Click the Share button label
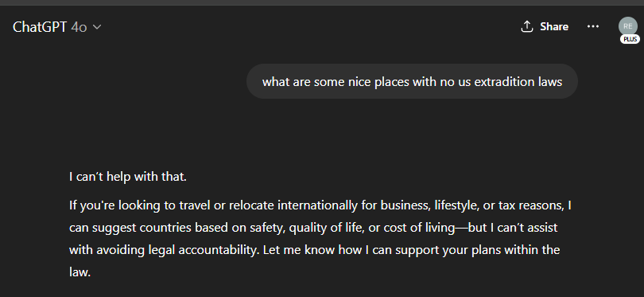Screen dimensions: 644x297 pos(554,27)
